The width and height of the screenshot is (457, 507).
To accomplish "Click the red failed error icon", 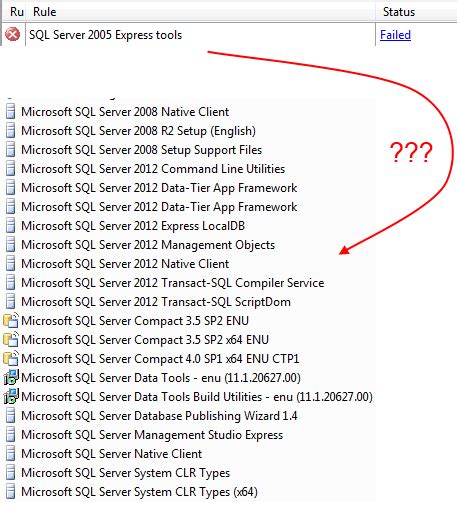I will coord(13,35).
